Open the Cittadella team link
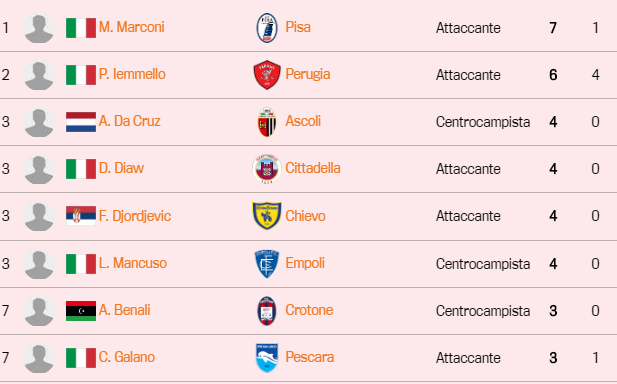The width and height of the screenshot is (617, 384). (313, 168)
